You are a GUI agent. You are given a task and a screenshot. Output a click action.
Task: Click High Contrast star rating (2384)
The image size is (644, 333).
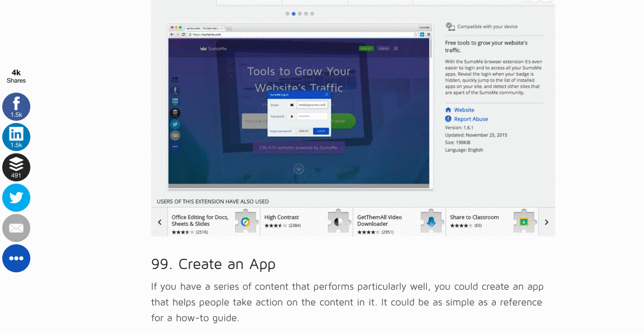point(282,225)
